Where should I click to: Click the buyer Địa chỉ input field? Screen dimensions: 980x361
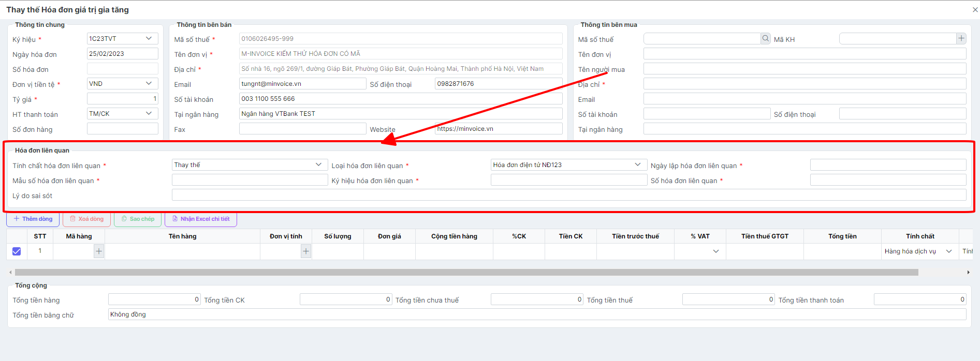(805, 84)
